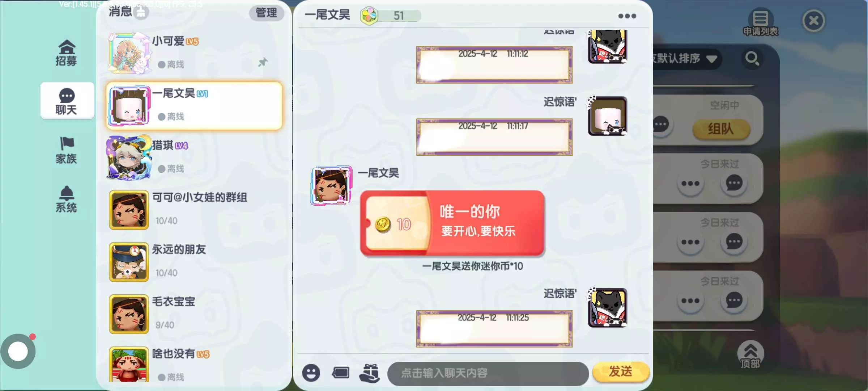The height and width of the screenshot is (391, 868).
Task: Click the intimacy level 51 progress bar
Action: click(x=391, y=16)
